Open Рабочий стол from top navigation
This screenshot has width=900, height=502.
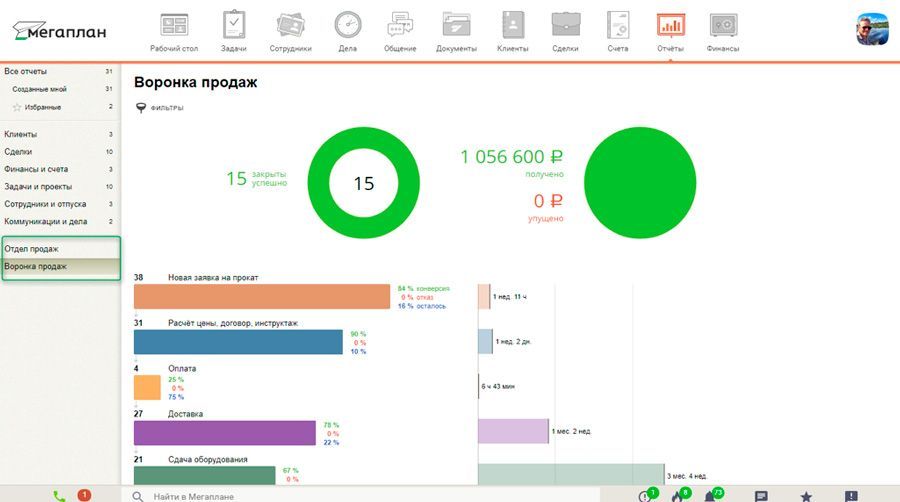pyautogui.click(x=174, y=30)
